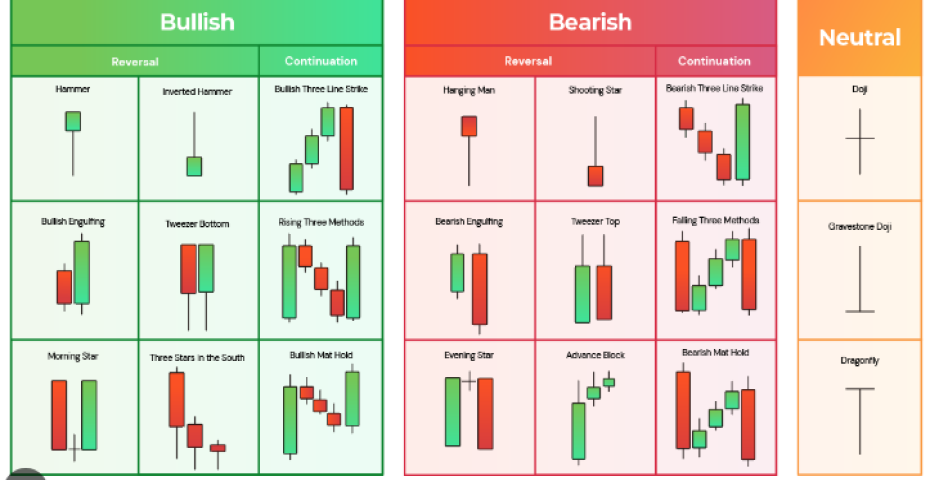The image size is (930, 480).
Task: Select the Evening Star pattern illustration
Action: pyautogui.click(x=469, y=410)
